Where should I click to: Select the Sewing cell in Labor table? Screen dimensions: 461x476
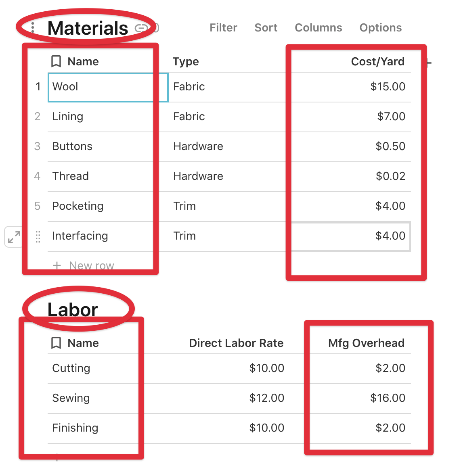tap(71, 398)
